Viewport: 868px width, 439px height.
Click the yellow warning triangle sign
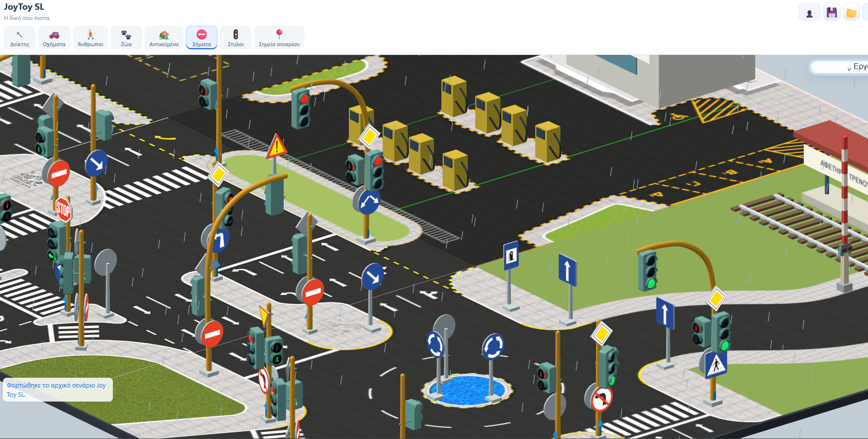point(276,146)
